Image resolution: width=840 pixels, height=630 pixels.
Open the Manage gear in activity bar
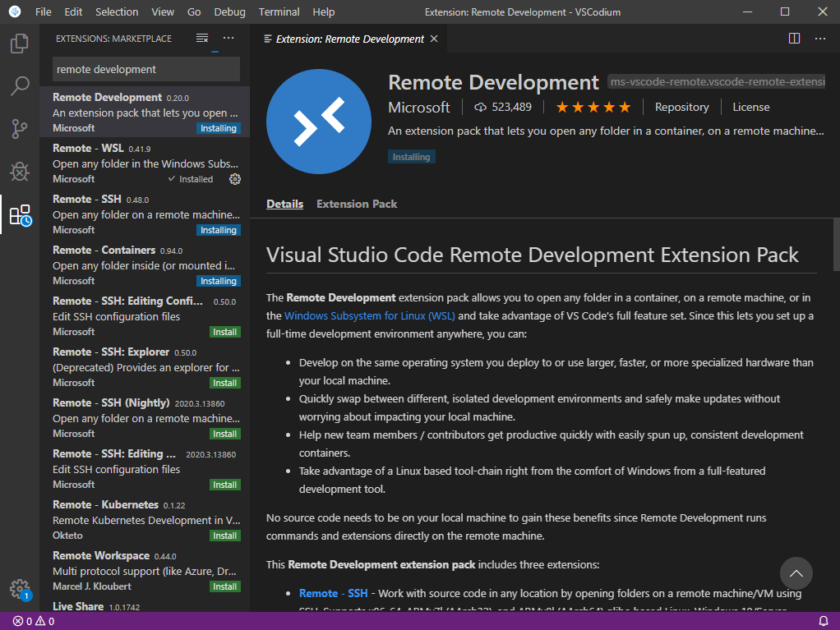point(20,588)
